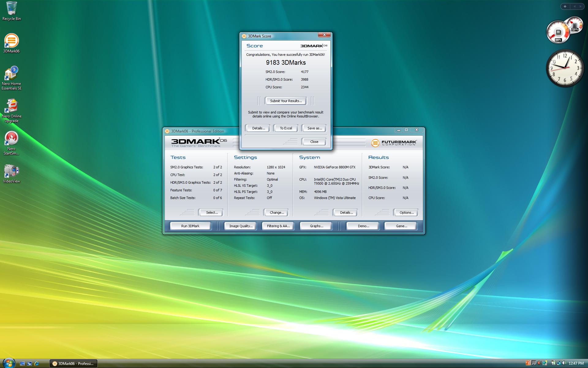Screen dimensions: 588x368
Task: Click the Repeat Tests Off setting
Action: click(x=253, y=198)
